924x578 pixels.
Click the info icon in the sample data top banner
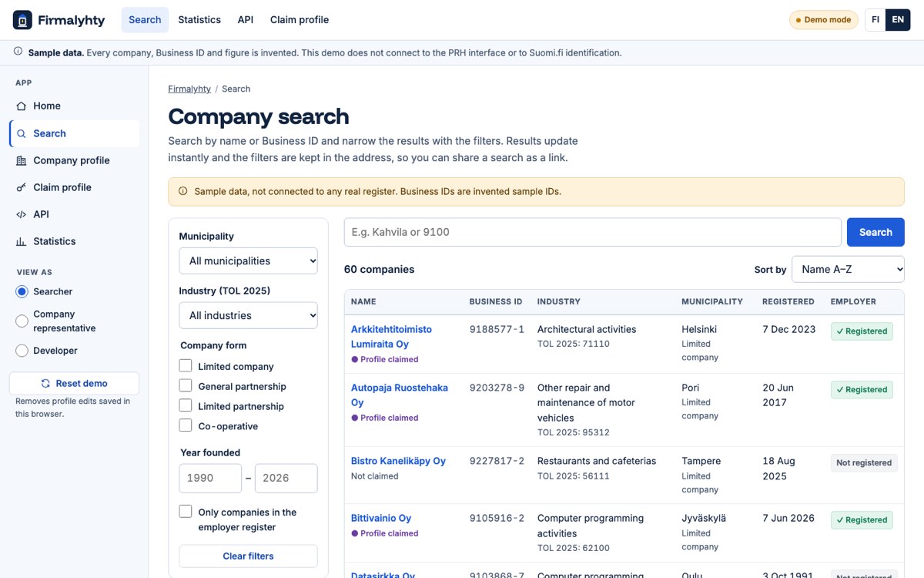[x=18, y=52]
